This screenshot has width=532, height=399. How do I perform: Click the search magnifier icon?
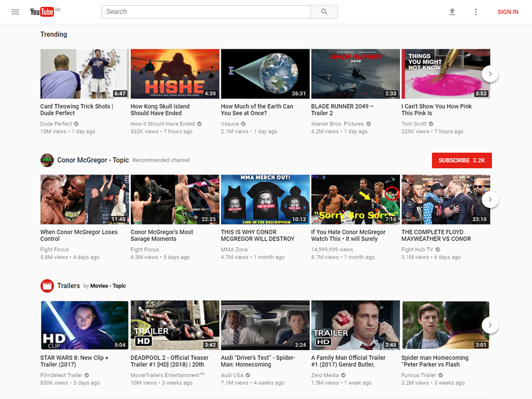[324, 11]
